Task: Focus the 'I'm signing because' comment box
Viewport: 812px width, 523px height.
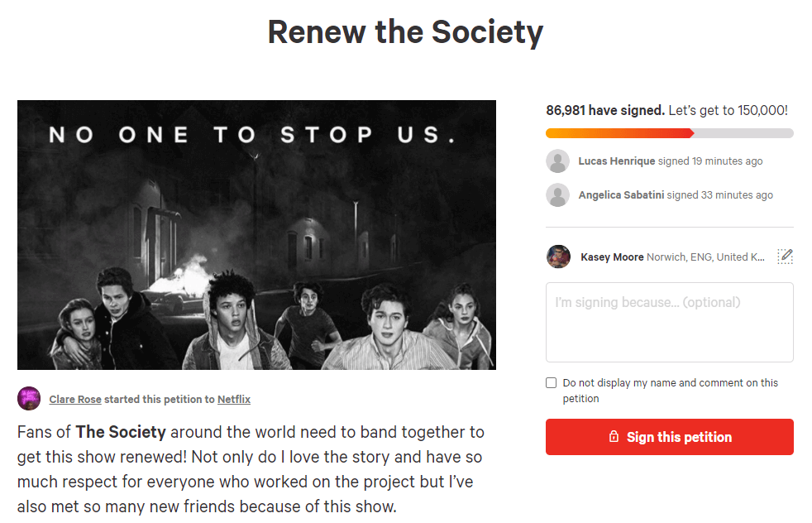Action: coord(669,322)
